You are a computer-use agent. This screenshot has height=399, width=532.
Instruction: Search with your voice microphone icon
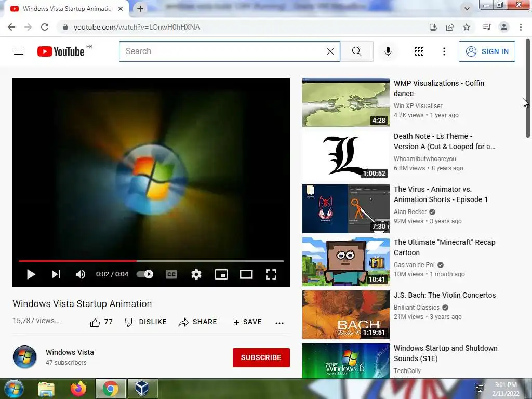388,51
